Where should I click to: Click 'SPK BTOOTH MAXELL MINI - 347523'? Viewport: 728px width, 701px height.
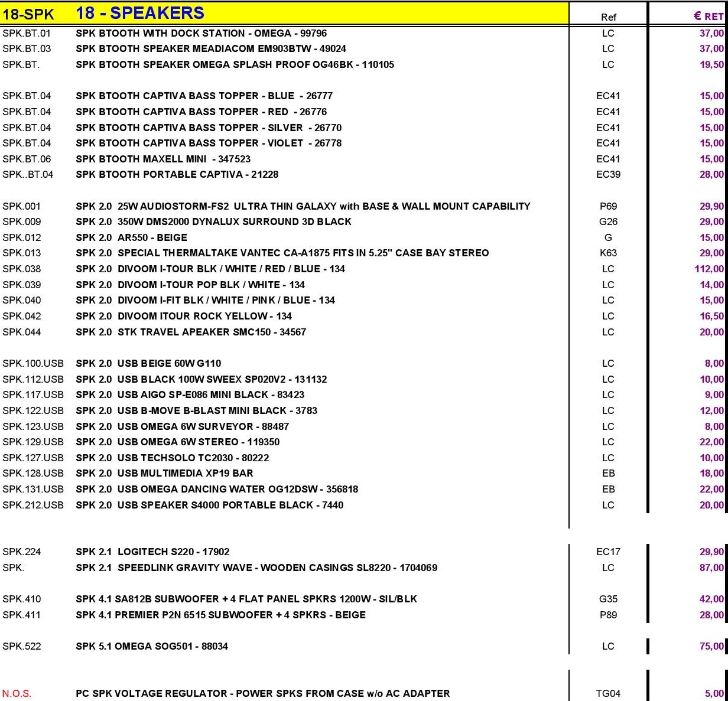(163, 159)
